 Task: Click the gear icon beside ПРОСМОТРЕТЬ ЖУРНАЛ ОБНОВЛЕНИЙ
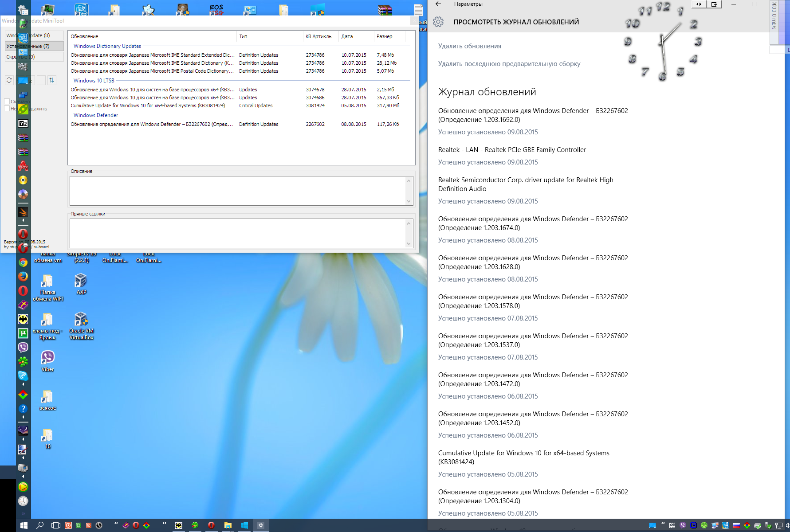pos(438,22)
